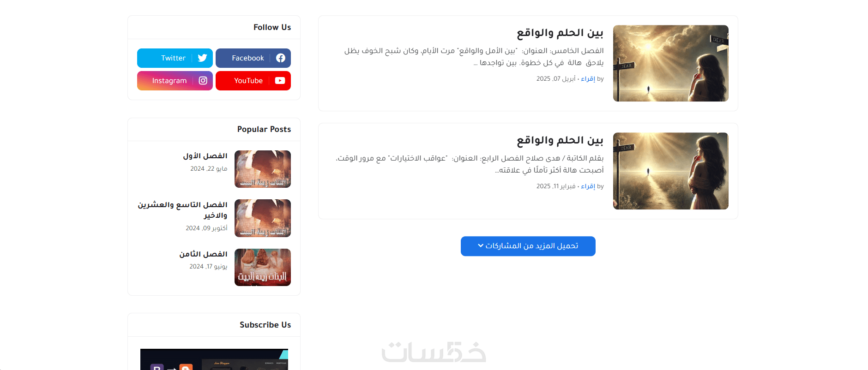The width and height of the screenshot is (868, 370).
Task: Open second post thumbnail with woman on path
Action: pos(670,171)
